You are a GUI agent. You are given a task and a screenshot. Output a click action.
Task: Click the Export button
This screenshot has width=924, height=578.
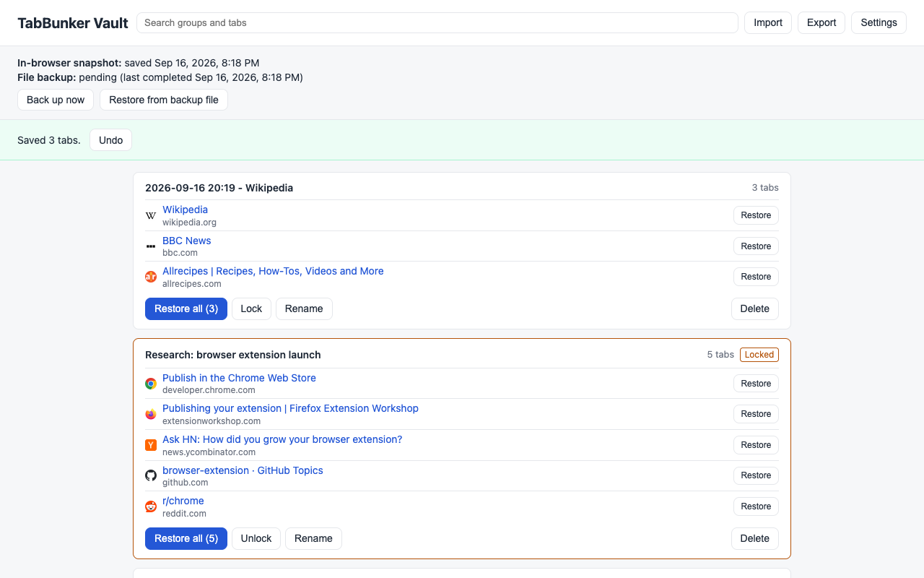[821, 22]
